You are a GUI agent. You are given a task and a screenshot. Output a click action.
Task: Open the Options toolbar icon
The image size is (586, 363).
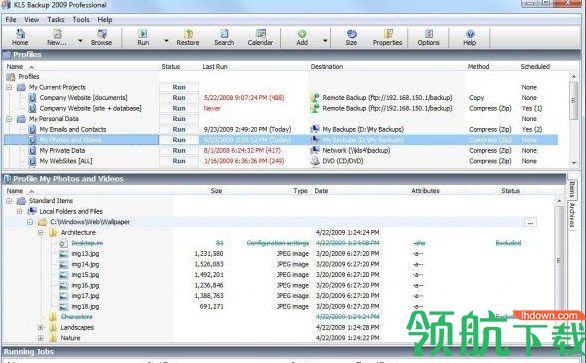[428, 38]
